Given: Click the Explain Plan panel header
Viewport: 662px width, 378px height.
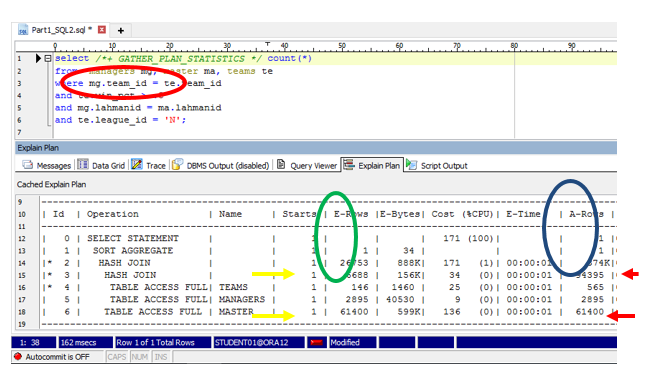Looking at the screenshot, I should [x=316, y=148].
